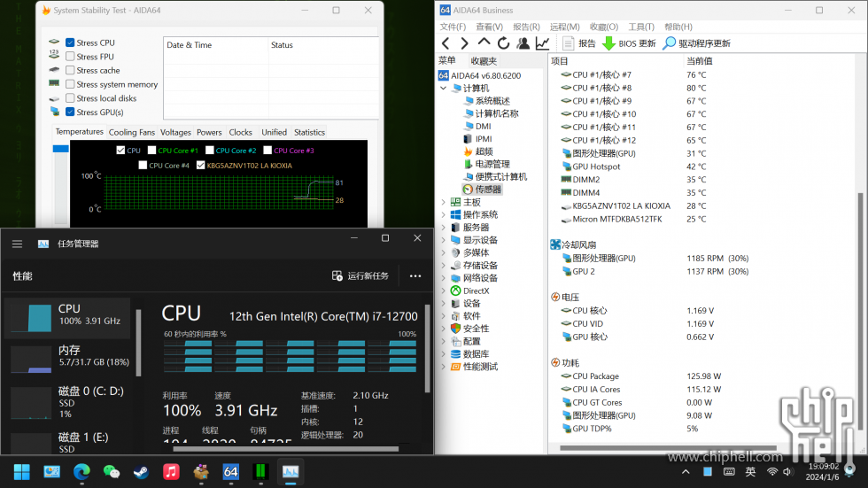Switch to Voltages tab in stability test
The height and width of the screenshot is (488, 868).
(x=175, y=132)
